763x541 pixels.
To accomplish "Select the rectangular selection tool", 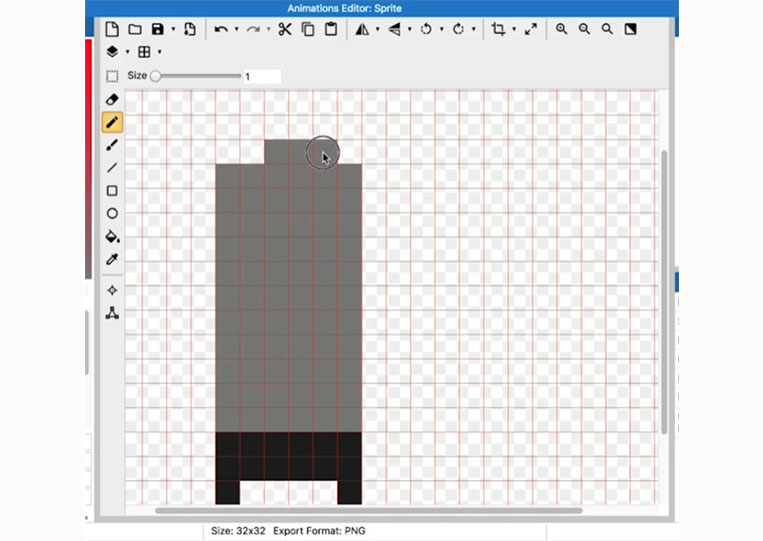I will tap(112, 76).
